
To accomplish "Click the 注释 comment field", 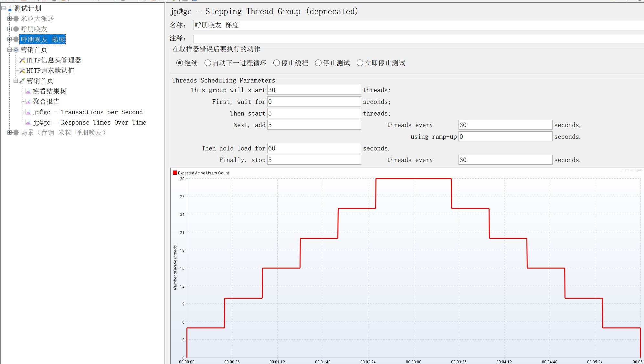I will (x=418, y=39).
